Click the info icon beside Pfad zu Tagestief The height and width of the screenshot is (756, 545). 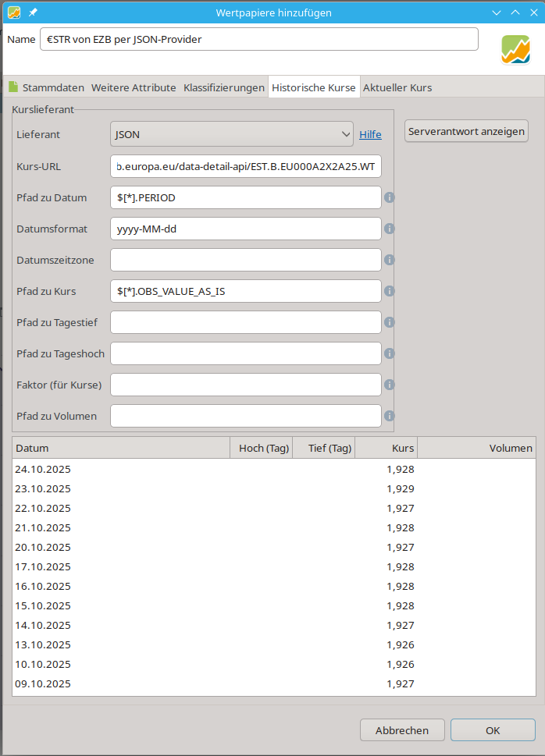[x=389, y=322]
